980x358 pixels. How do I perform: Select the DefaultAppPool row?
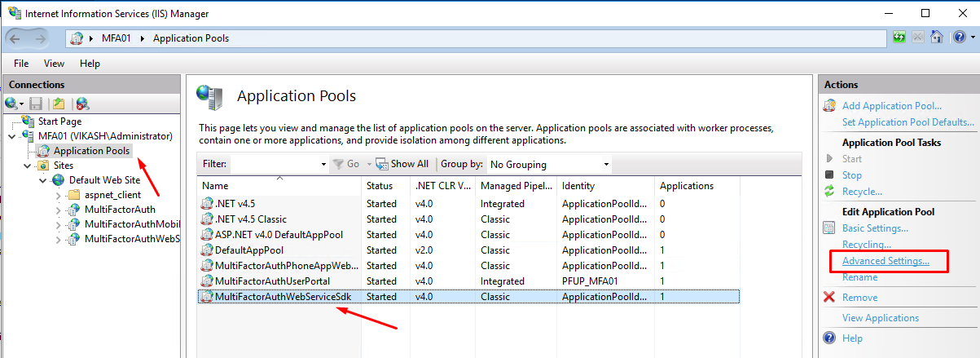pos(468,250)
